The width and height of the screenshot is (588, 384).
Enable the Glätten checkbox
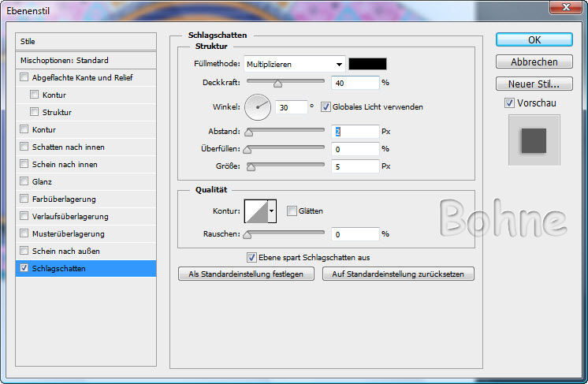click(292, 211)
